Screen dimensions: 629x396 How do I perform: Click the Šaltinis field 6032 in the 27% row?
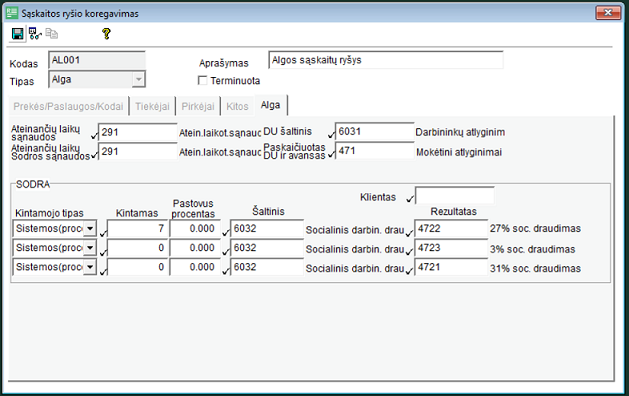267,228
